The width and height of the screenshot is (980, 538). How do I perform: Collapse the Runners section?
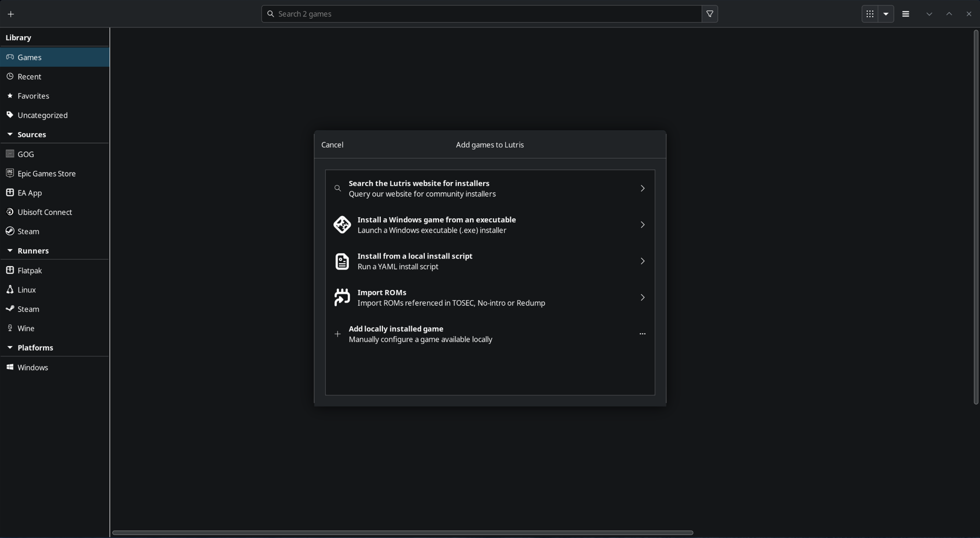click(x=10, y=251)
